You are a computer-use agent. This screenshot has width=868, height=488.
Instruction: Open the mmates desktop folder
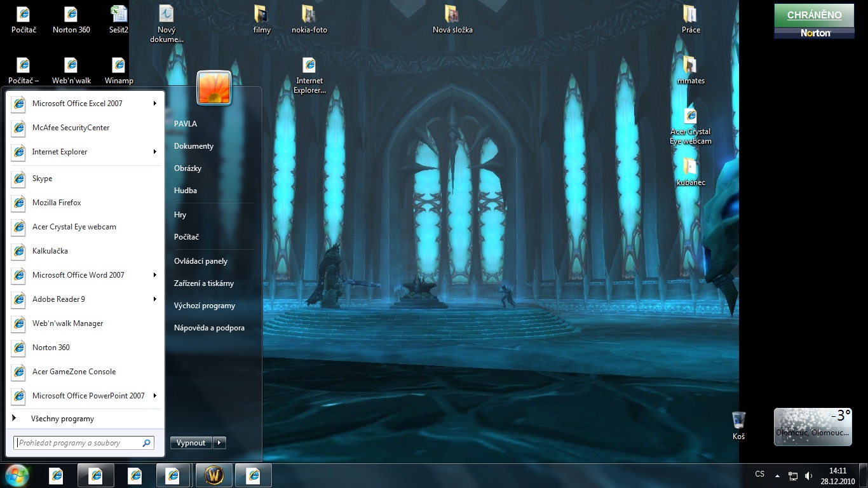coord(691,70)
